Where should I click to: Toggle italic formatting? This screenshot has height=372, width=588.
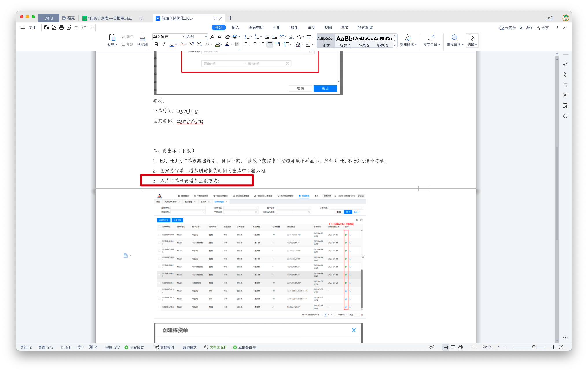[164, 44]
